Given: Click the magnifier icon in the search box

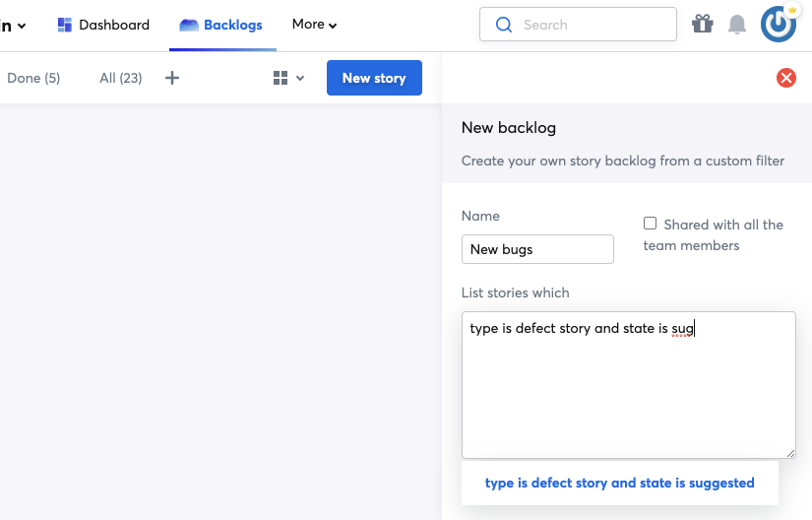Looking at the screenshot, I should point(504,25).
